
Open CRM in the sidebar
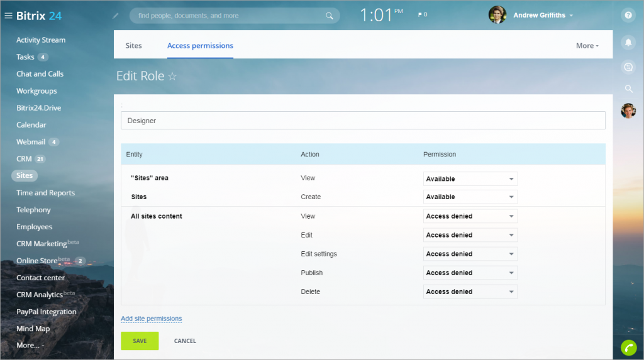coord(24,159)
